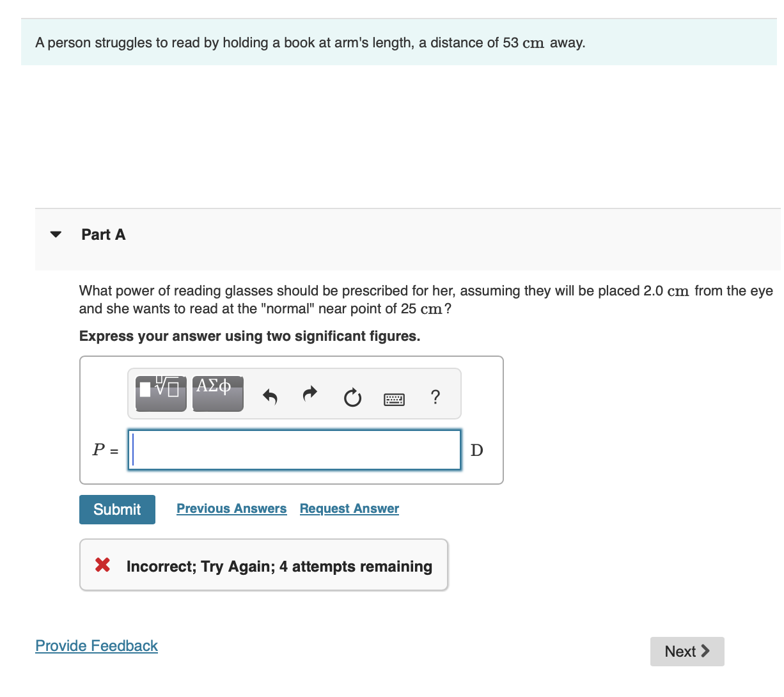The height and width of the screenshot is (697, 784).
Task: Open the keyboard shortcuts icon
Action: (394, 400)
